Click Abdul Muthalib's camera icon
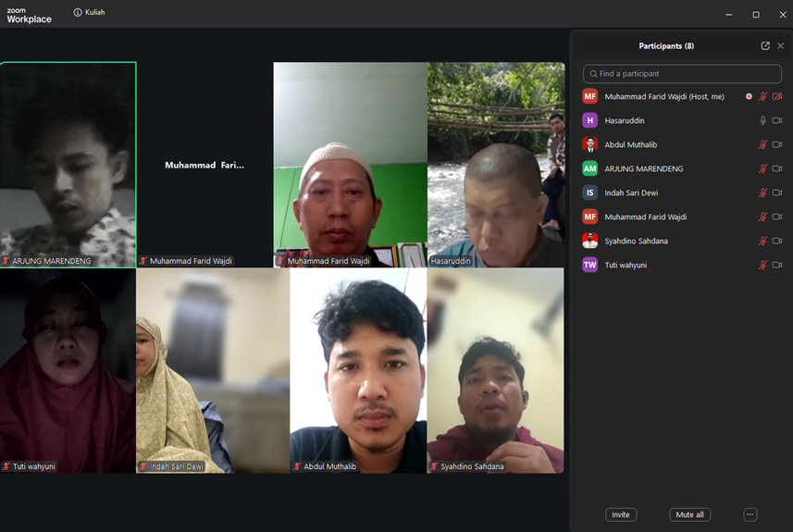 777,144
